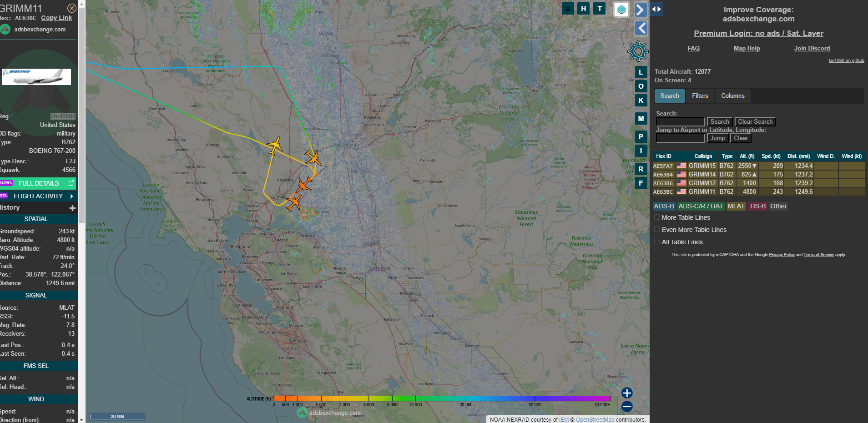Click the U map toggle button
Screen dimensions: 868x423
(x=568, y=8)
